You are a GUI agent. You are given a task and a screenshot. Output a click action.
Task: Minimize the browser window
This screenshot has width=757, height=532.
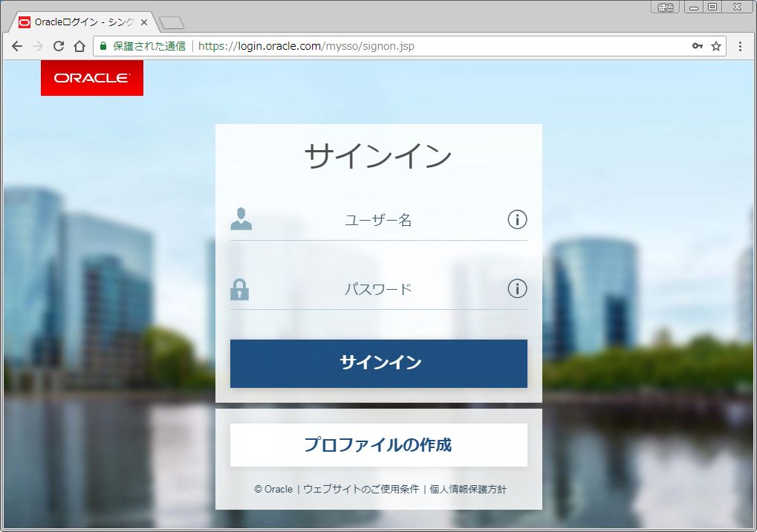tap(694, 7)
